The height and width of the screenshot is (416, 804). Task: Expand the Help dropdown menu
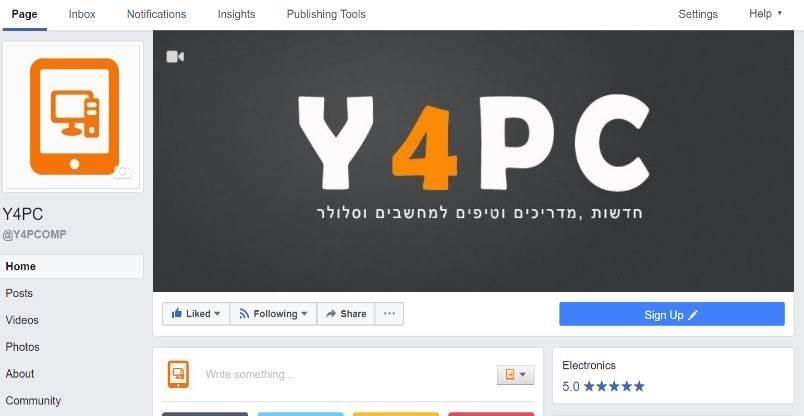(766, 14)
